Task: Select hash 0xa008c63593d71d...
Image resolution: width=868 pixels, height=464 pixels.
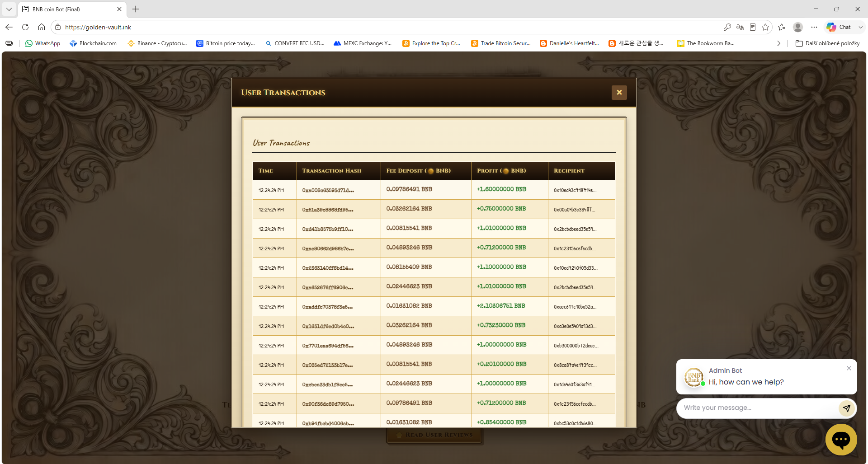Action: click(328, 190)
